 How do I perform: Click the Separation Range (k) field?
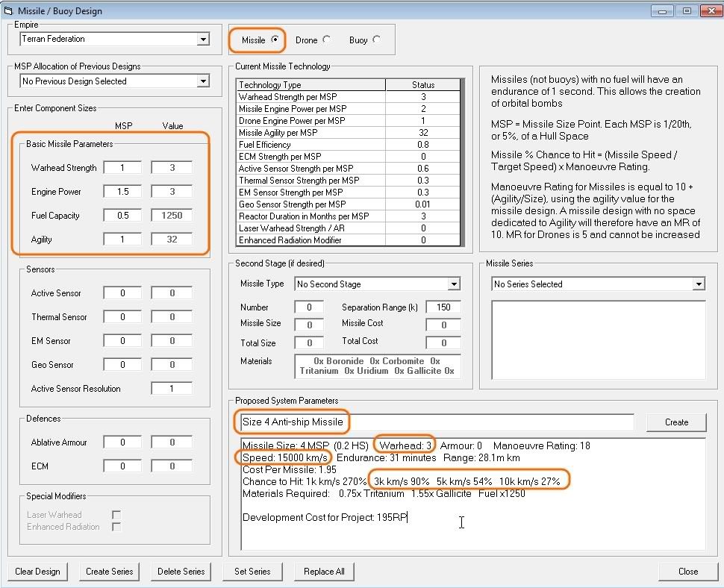click(x=443, y=307)
